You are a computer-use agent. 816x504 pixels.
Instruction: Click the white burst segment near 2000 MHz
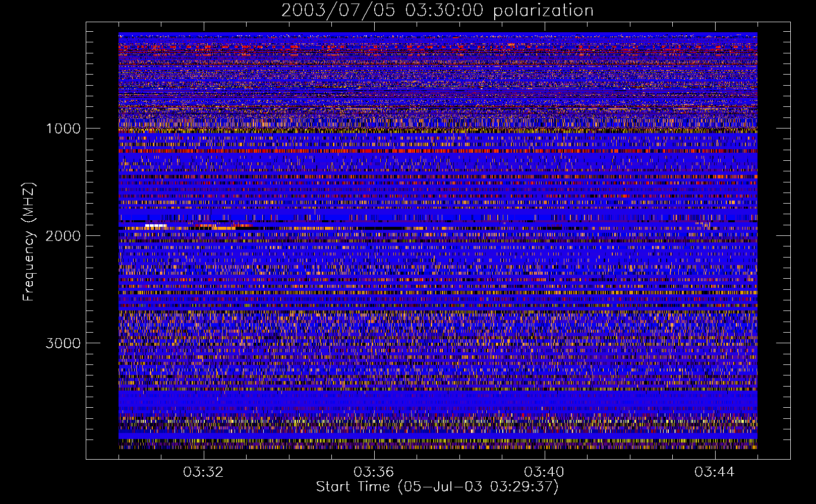[x=156, y=226]
